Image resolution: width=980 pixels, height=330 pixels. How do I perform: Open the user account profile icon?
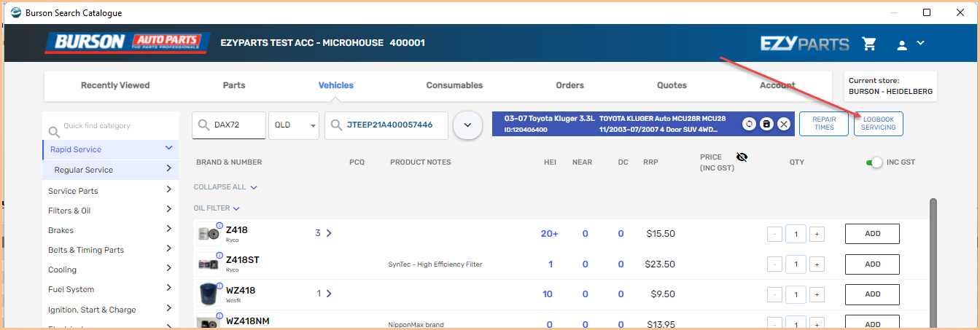point(902,44)
